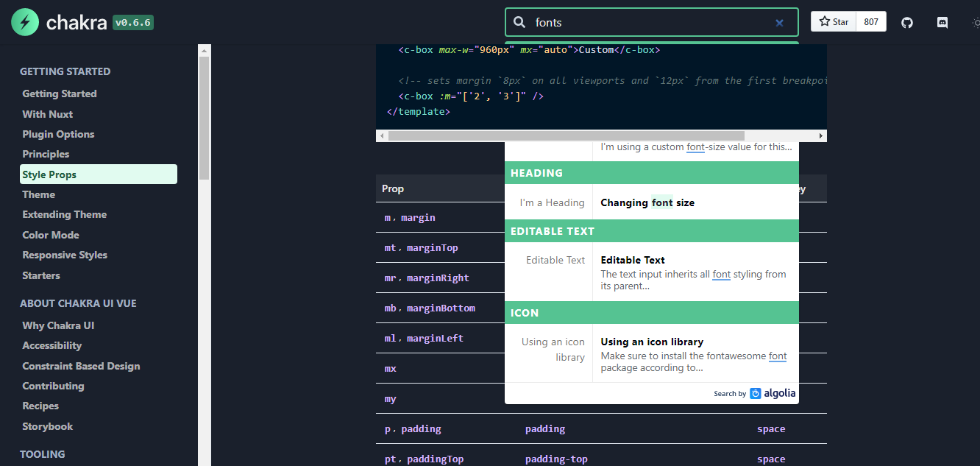
Task: Click the ICON category header in results
Action: point(651,313)
